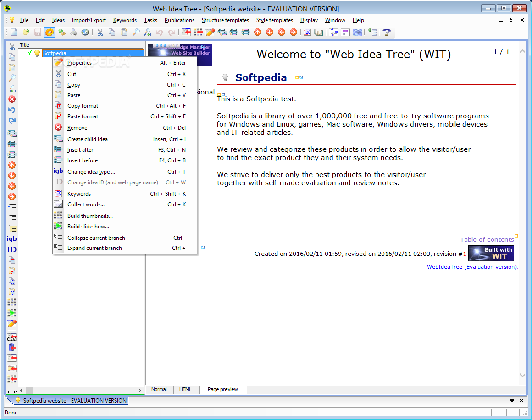Choose Collect words in context menu

coord(125,204)
